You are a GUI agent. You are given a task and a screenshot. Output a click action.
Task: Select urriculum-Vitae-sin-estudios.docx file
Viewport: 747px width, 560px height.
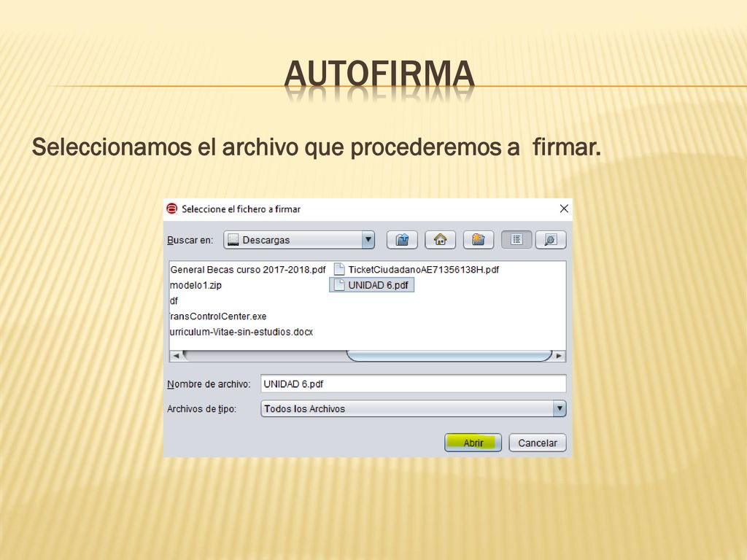[x=241, y=332]
